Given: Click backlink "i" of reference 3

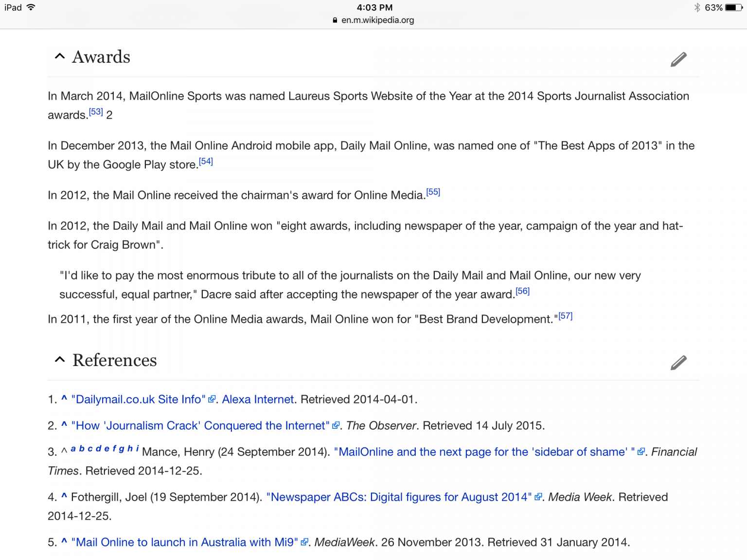Looking at the screenshot, I should [137, 448].
